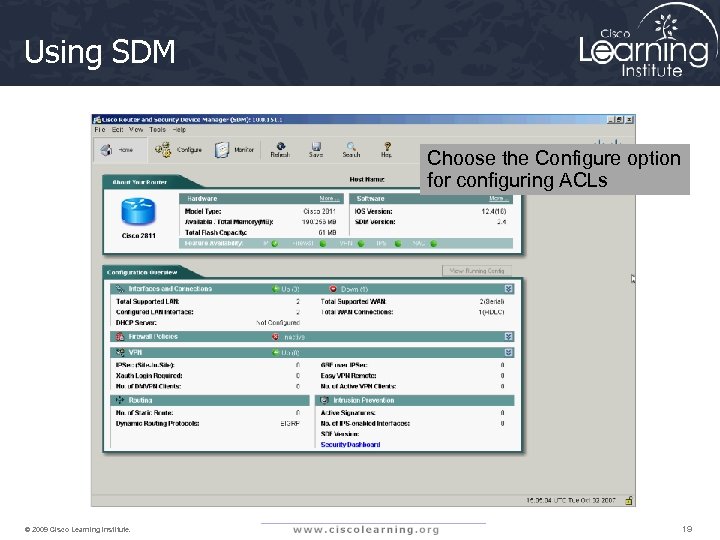Open the Home view in SDM toolbar
The width and height of the screenshot is (720, 540).
point(120,150)
